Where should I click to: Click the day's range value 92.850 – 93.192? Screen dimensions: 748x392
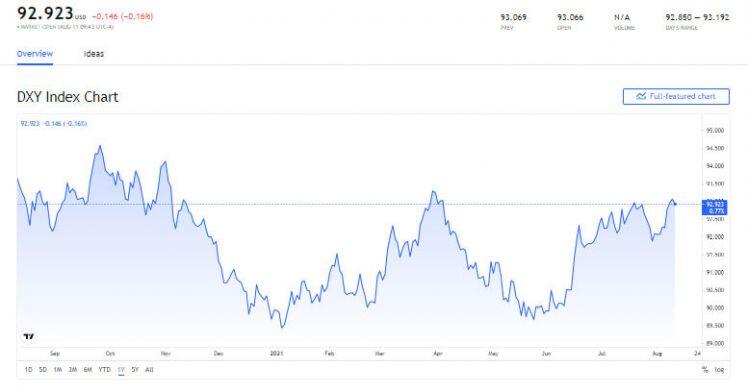point(697,17)
